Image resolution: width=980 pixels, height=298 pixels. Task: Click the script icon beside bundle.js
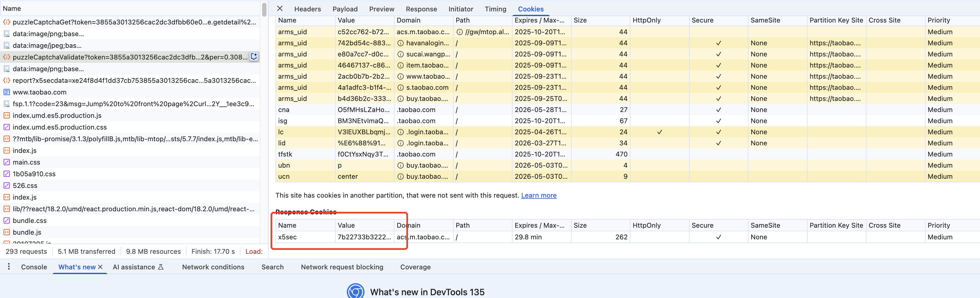[6, 232]
